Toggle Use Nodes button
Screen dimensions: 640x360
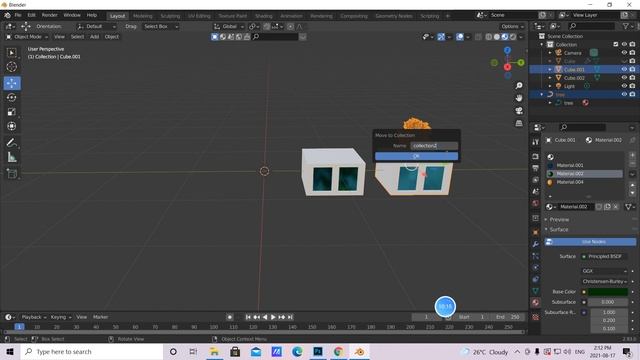(590, 242)
